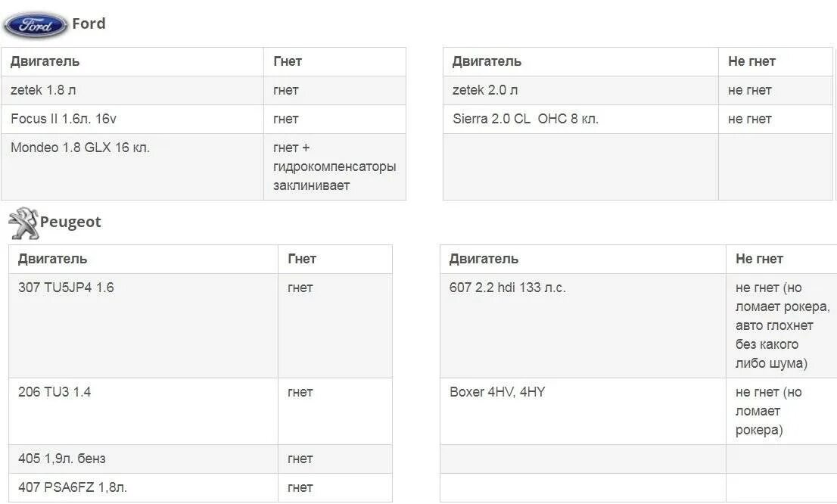Click the Ford oval logo icon

click(36, 25)
